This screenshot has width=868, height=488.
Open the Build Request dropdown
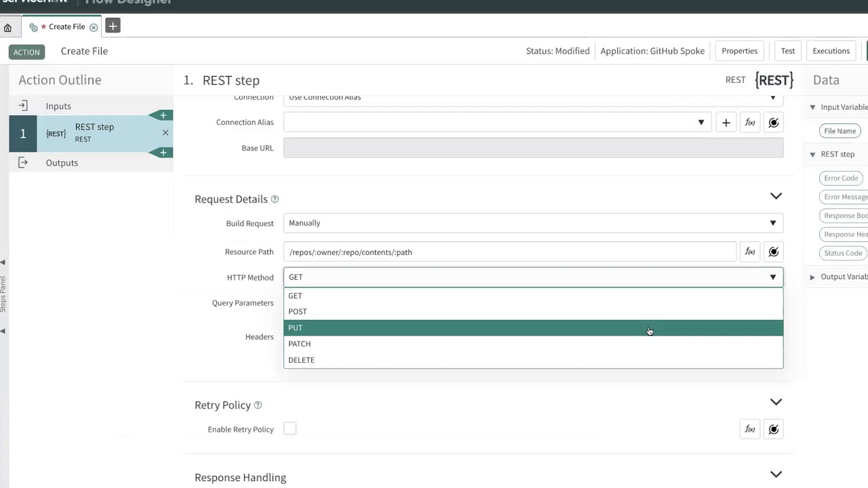(532, 223)
